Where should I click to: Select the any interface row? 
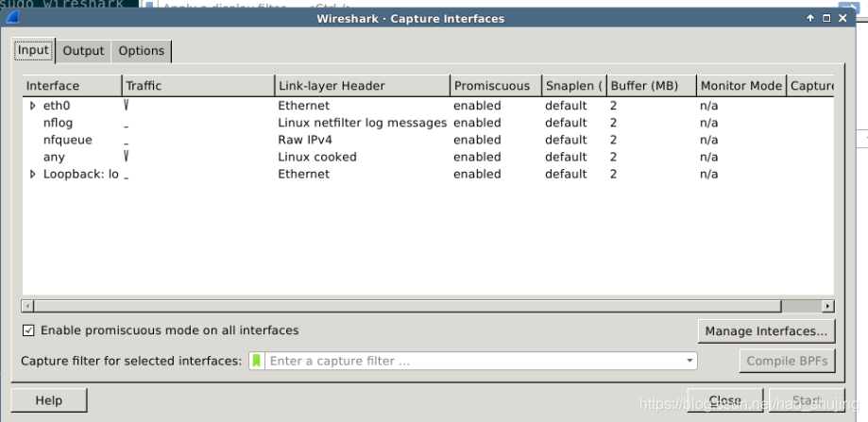click(x=428, y=157)
